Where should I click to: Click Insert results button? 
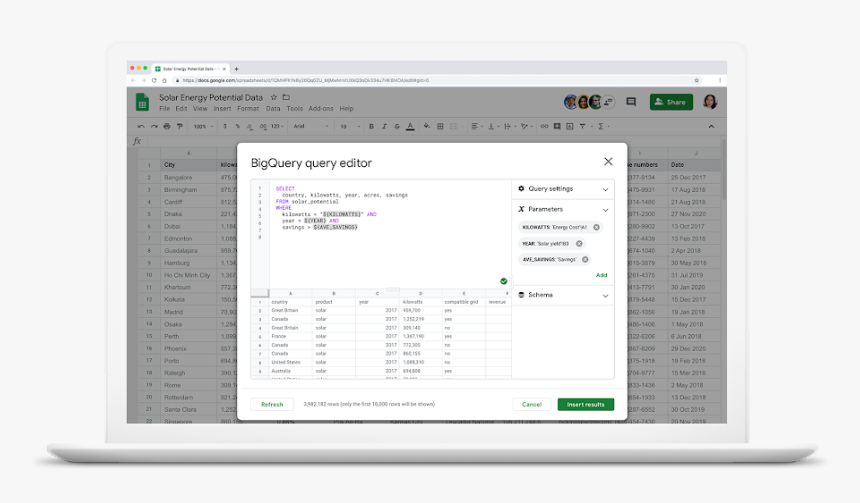(586, 404)
